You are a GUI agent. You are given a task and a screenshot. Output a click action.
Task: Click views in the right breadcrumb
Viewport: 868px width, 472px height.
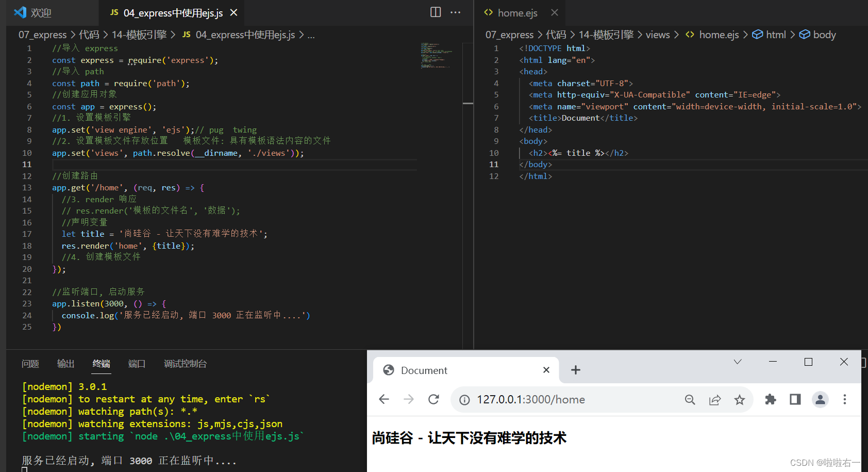coord(658,35)
